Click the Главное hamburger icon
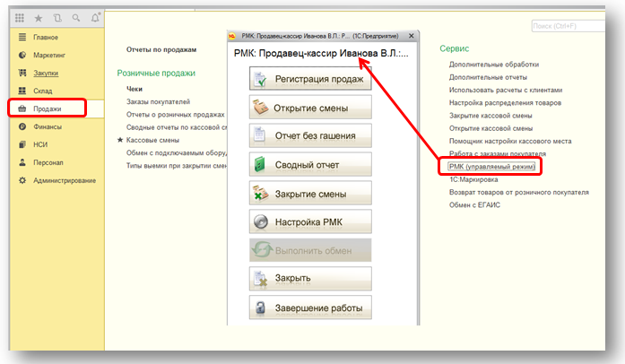This screenshot has height=364, width=625. (22, 37)
